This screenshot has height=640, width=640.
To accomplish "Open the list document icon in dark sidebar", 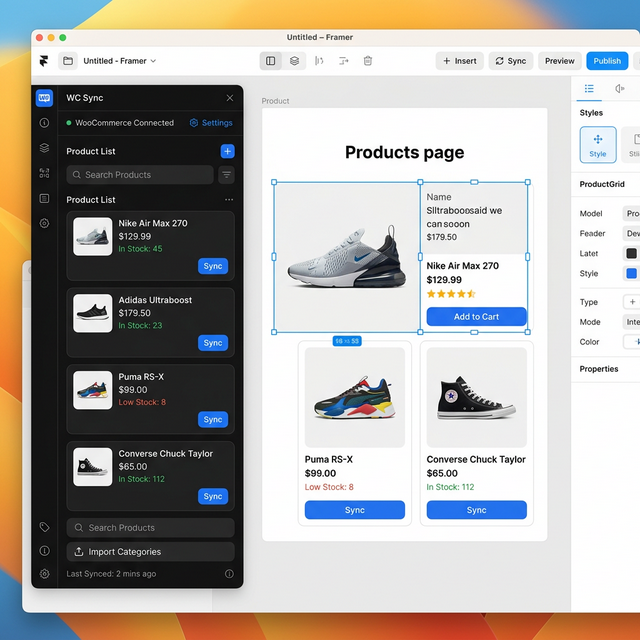I will pos(44,198).
